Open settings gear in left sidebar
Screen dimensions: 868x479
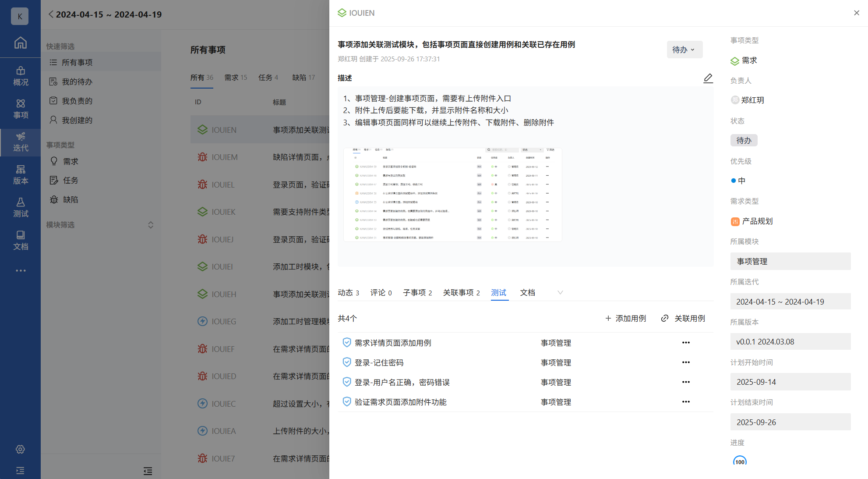(20, 449)
